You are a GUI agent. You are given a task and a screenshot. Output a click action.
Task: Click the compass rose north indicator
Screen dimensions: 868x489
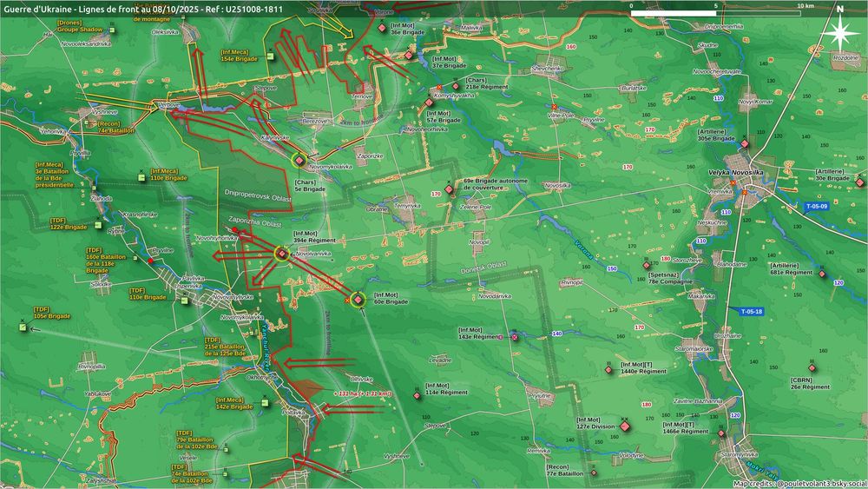pos(839,30)
